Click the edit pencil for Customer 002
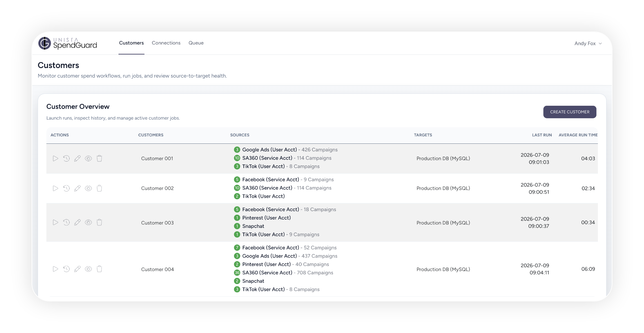This screenshot has width=644, height=333. tap(77, 188)
